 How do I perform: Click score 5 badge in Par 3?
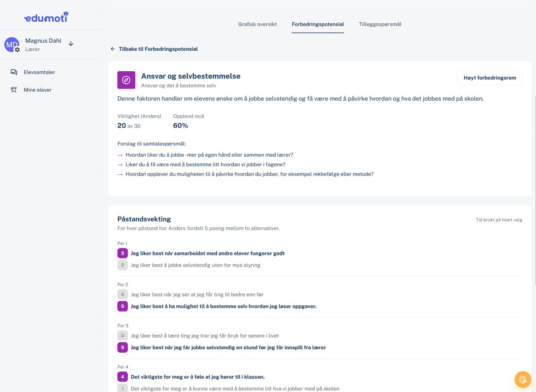pyautogui.click(x=122, y=347)
